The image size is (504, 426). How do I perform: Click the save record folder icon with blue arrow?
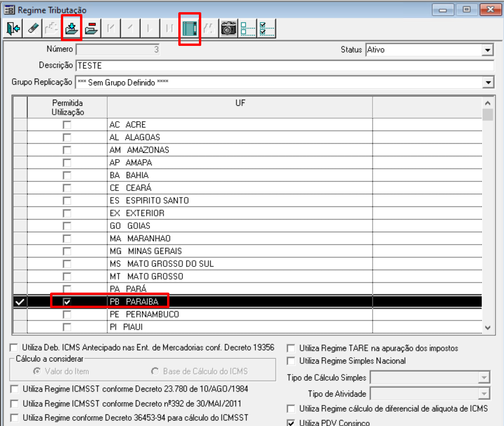coord(71,29)
